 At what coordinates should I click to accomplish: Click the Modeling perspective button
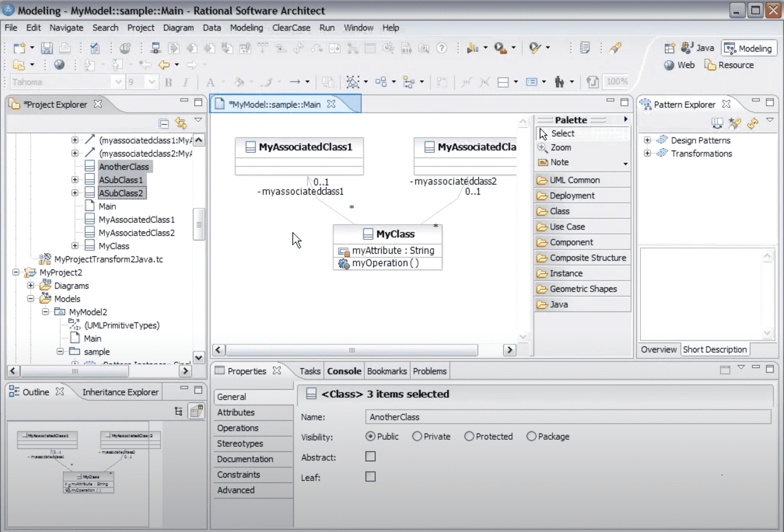[x=749, y=48]
